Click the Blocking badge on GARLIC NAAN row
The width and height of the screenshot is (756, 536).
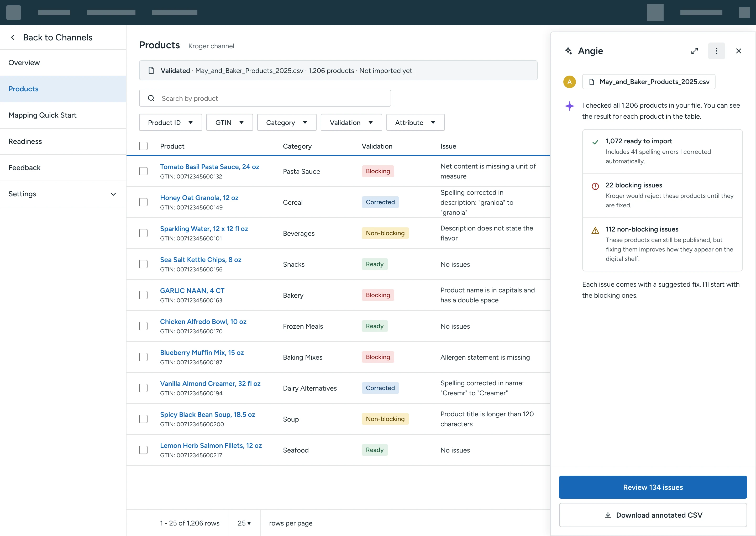(378, 295)
